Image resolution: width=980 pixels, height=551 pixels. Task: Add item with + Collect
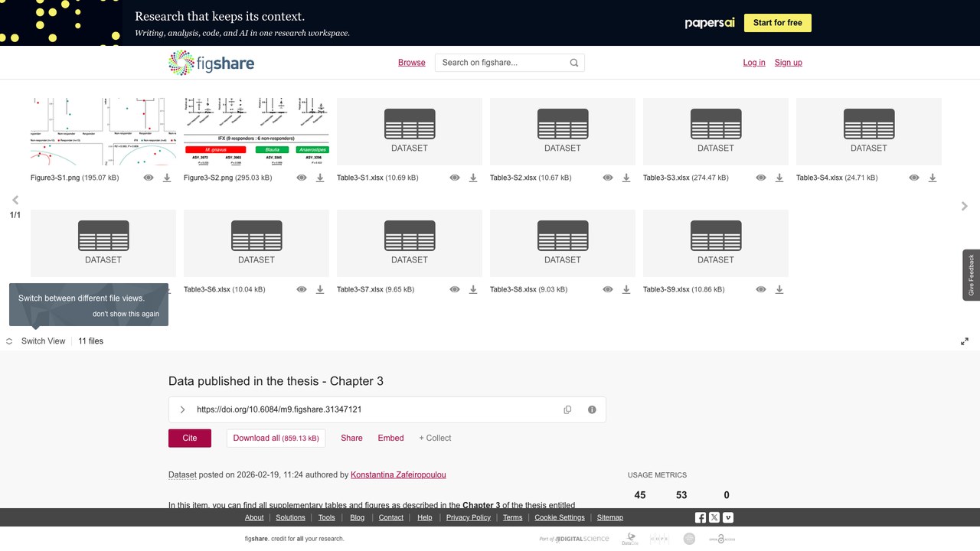[435, 438]
